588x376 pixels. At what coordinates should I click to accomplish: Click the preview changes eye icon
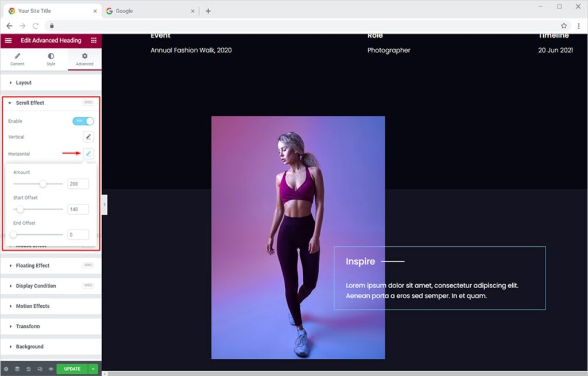pos(51,369)
